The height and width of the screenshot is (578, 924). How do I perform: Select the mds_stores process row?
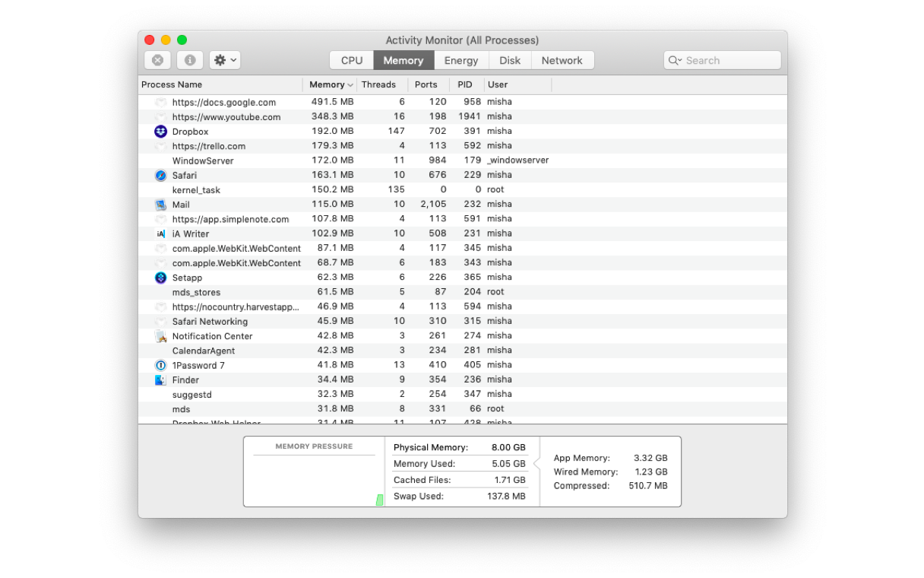463,292
